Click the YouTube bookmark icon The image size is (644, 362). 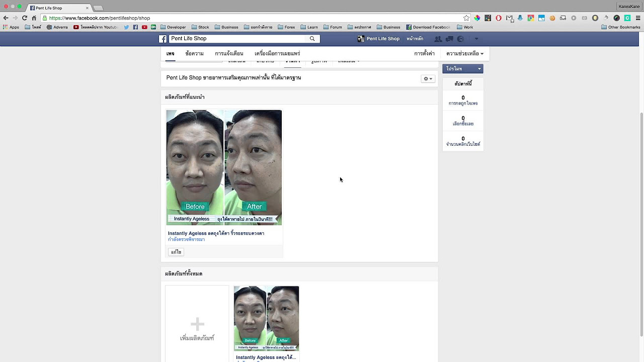144,27
